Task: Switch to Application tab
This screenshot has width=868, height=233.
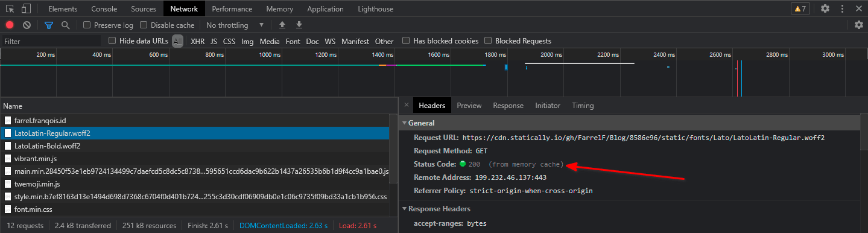Action: click(x=325, y=9)
